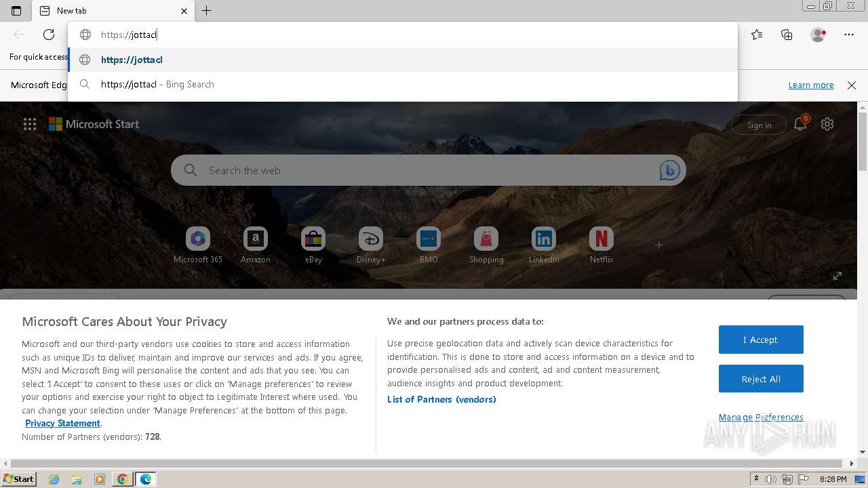
Task: Click the Sign in button
Action: (x=759, y=125)
